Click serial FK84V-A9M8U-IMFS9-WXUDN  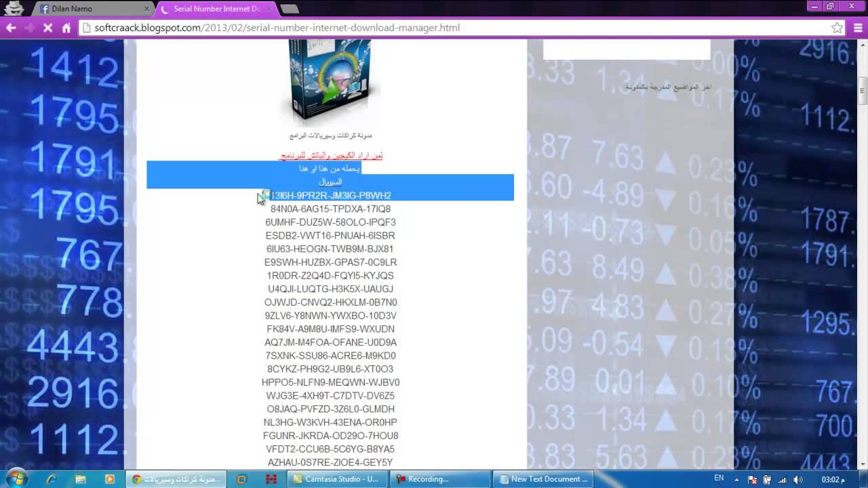click(x=331, y=329)
